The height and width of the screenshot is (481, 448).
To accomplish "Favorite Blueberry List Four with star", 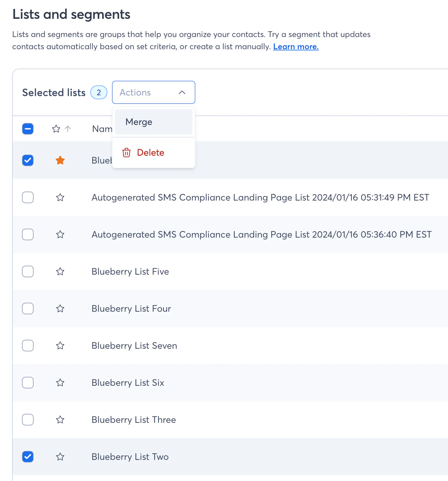I will [x=60, y=309].
